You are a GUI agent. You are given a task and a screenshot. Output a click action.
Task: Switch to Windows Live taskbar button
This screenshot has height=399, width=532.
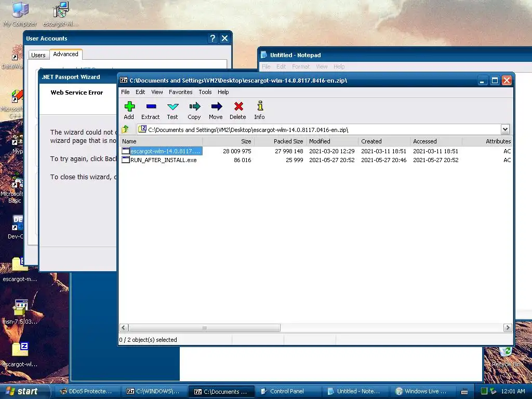tap(422, 391)
